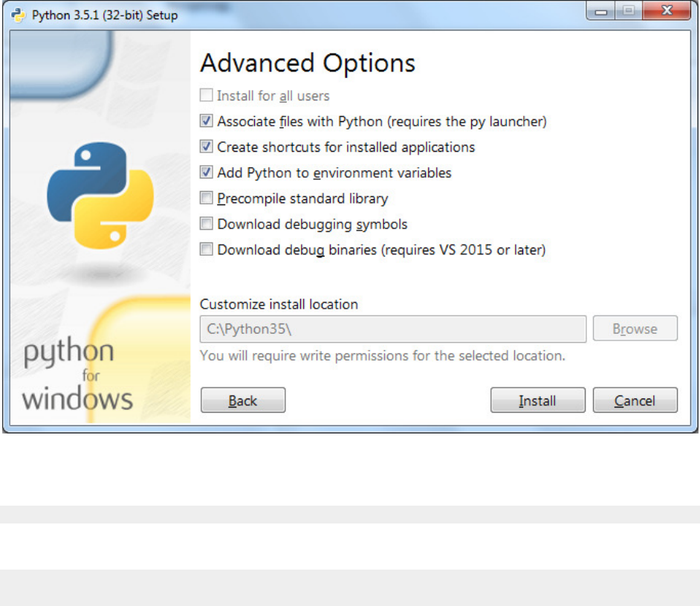Click the Python icon in the title bar

click(x=18, y=15)
